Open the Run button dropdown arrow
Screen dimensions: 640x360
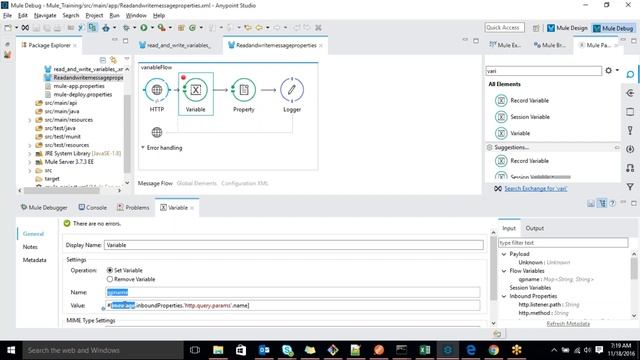[x=152, y=28]
